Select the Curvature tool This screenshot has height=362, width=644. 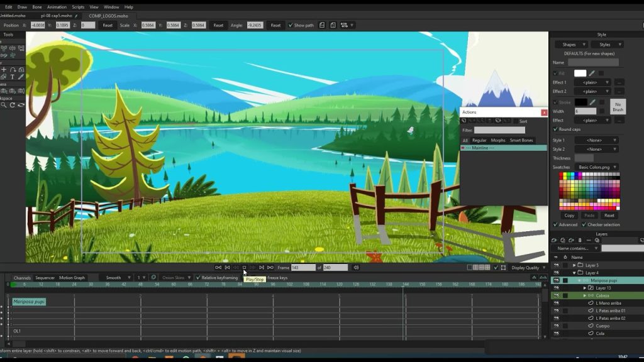13,70
